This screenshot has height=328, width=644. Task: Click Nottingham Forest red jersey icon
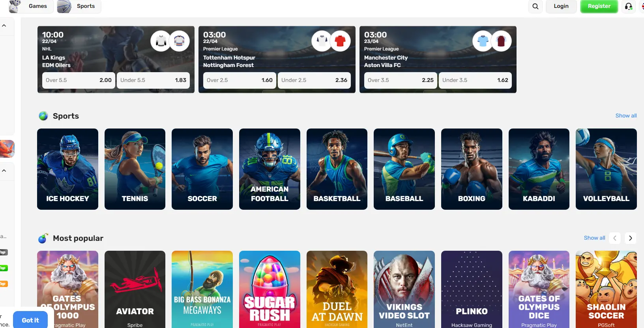tap(340, 41)
